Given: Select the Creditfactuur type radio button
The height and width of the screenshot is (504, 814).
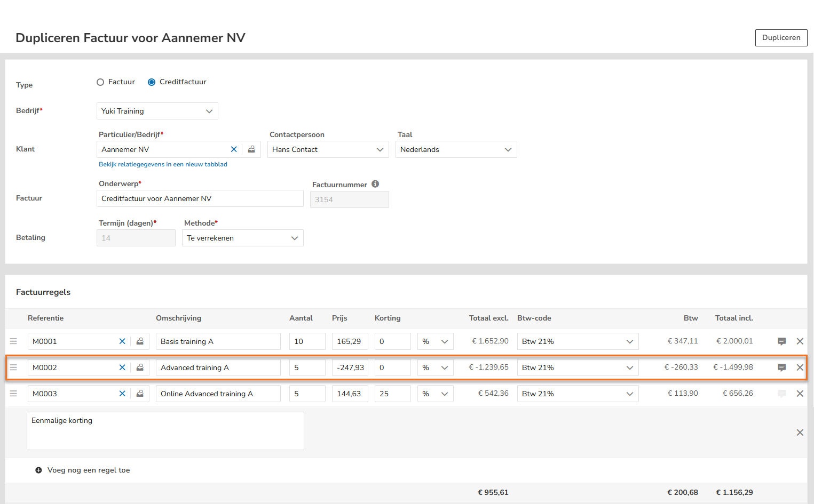Looking at the screenshot, I should coord(152,82).
